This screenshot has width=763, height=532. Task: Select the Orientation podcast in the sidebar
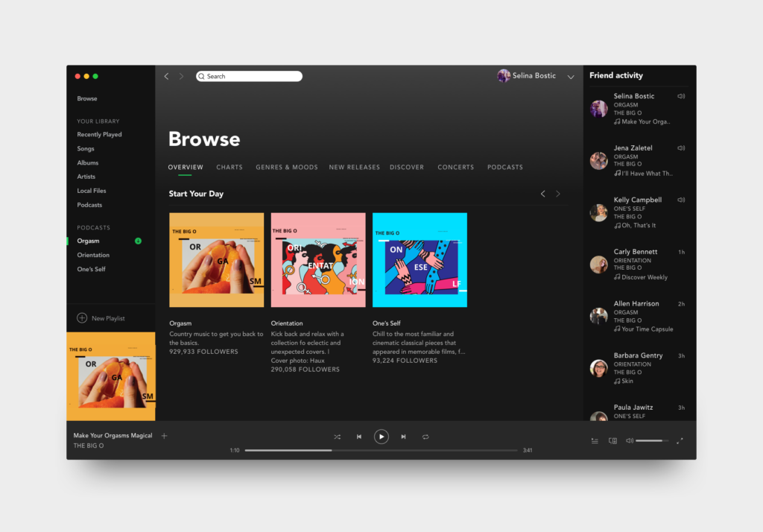click(x=93, y=255)
